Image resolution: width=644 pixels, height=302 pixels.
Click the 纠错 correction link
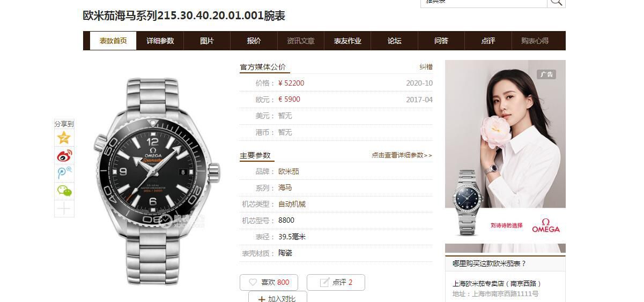coord(426,67)
